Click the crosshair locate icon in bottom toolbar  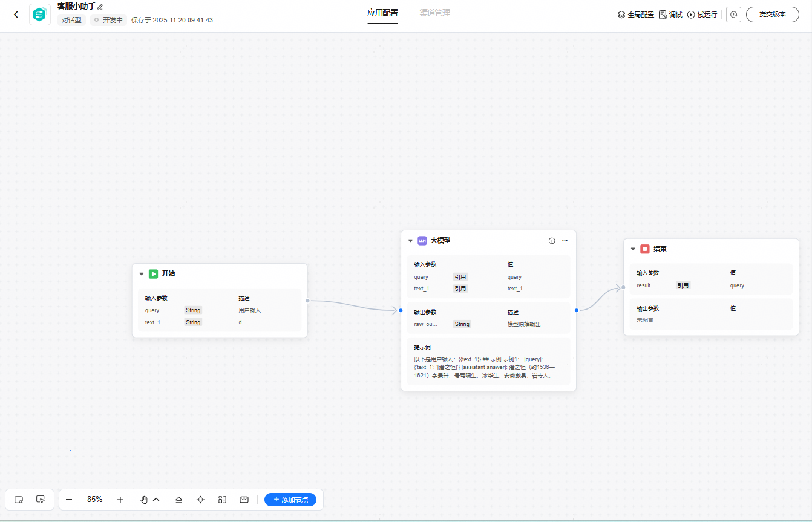(200, 500)
